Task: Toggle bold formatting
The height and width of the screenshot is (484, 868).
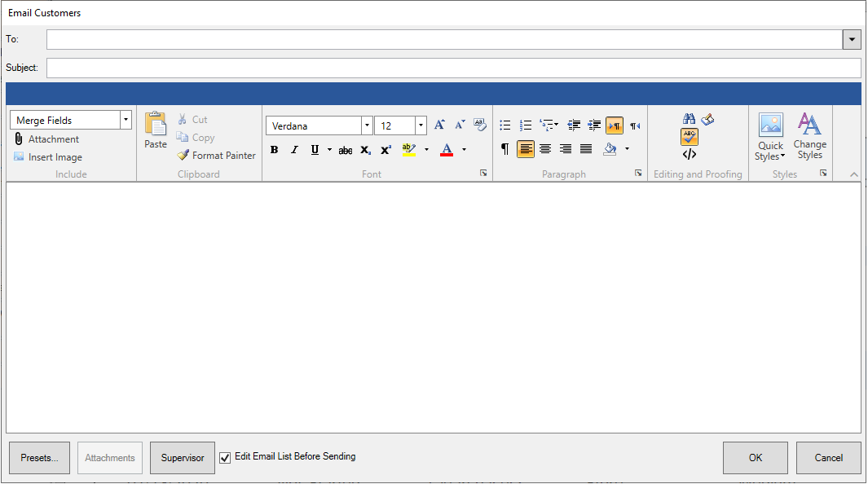Action: [x=274, y=150]
